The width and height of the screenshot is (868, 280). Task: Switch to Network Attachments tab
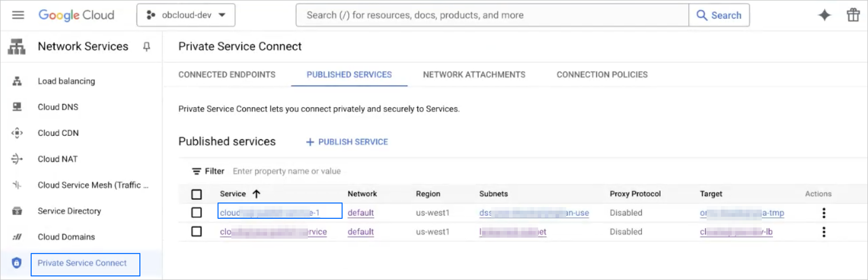coord(474,74)
